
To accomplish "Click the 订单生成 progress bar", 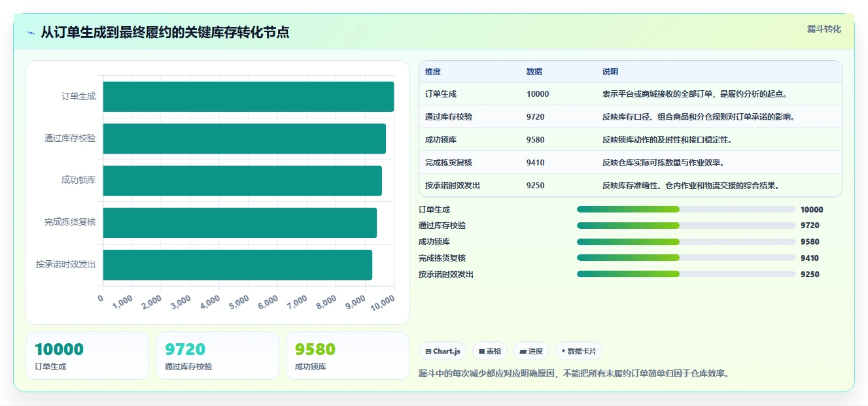I will point(686,209).
